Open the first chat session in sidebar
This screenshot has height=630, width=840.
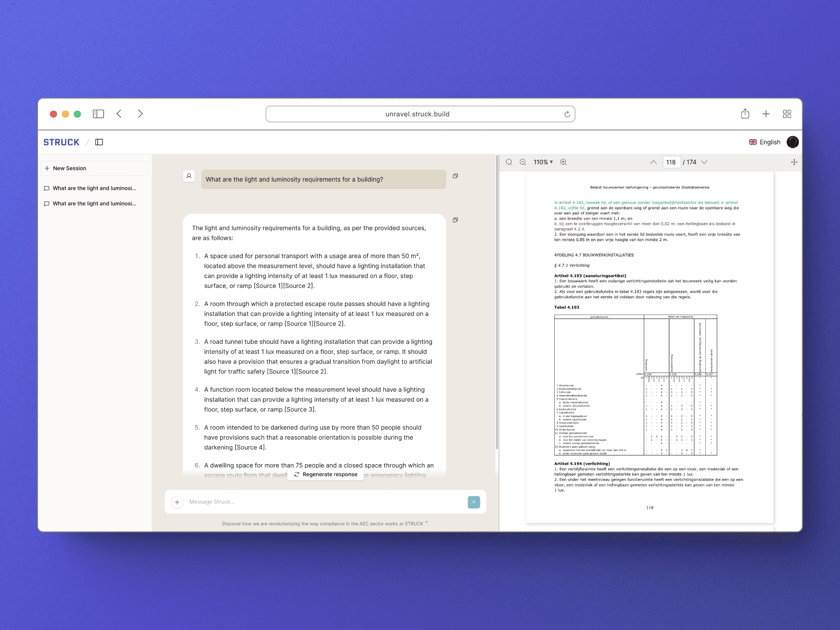pyautogui.click(x=94, y=188)
